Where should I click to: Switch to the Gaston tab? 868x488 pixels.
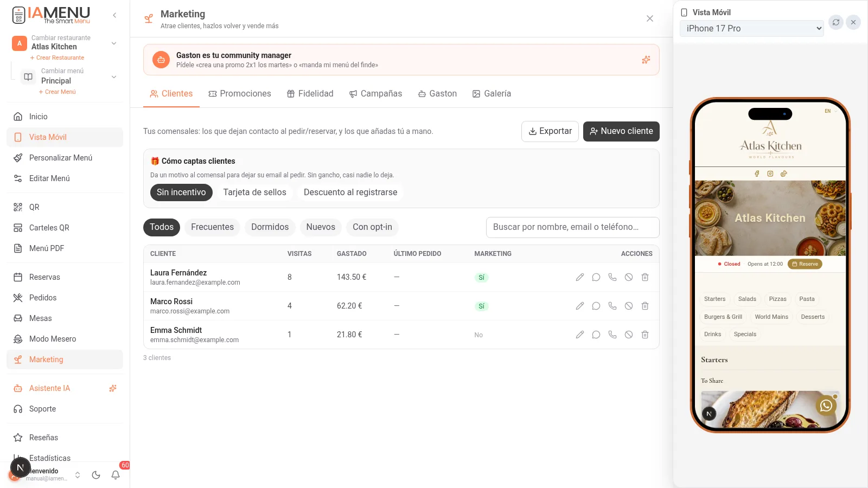[437, 94]
